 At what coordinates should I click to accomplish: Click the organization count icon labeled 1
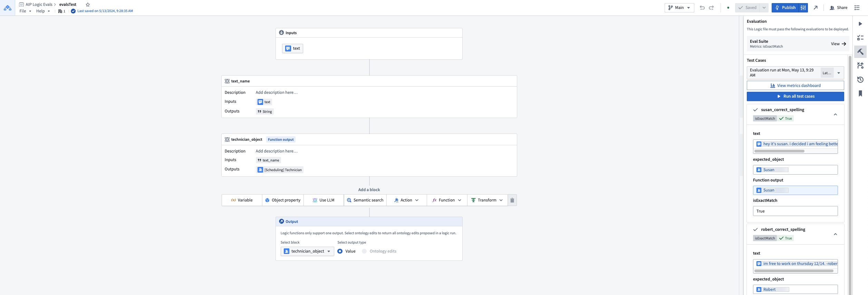[62, 11]
